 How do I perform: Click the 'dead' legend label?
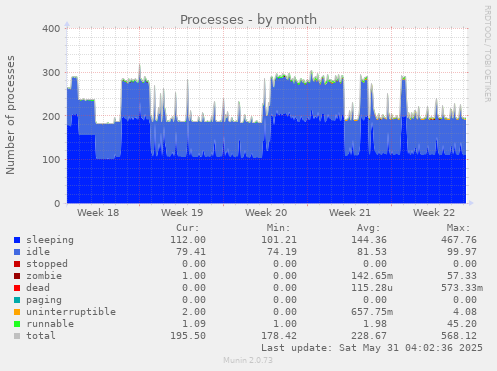(x=38, y=288)
